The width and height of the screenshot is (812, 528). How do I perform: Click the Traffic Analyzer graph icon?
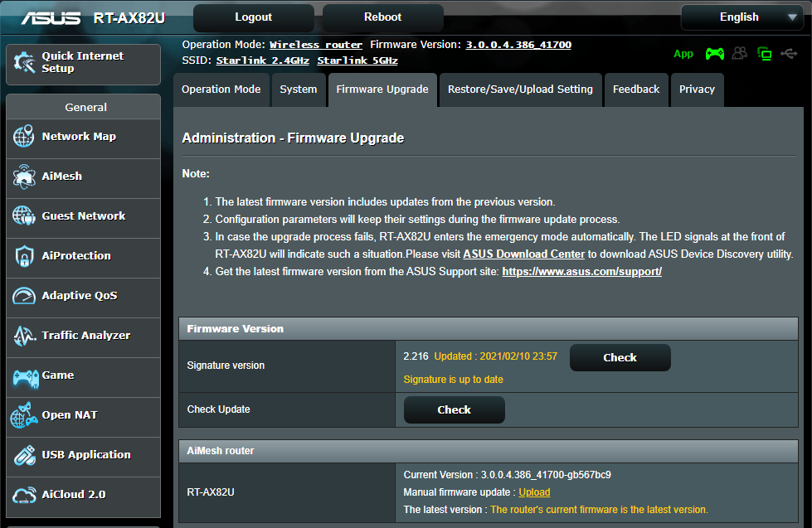pos(24,336)
